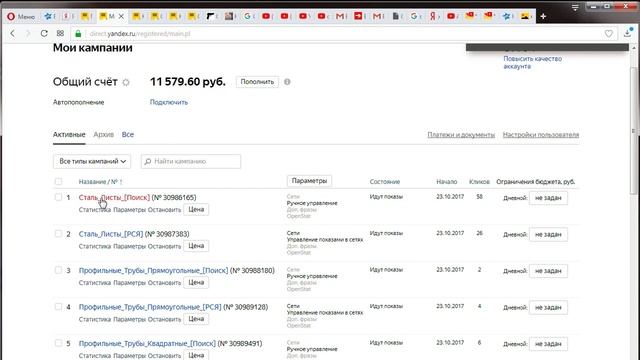The height and width of the screenshot is (360, 640).
Task: Open campaign Профильные_Трубы_Квадратные_[Поиск]
Action: pyautogui.click(x=147, y=343)
